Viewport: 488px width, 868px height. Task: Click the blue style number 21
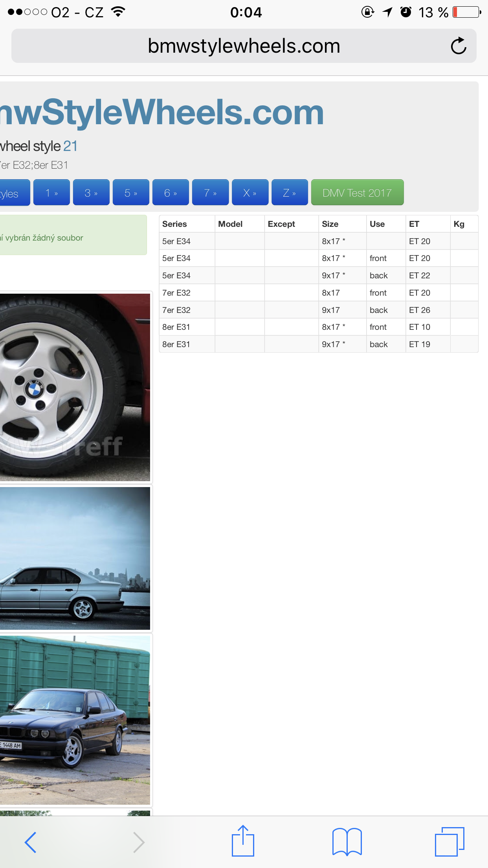coord(70,146)
